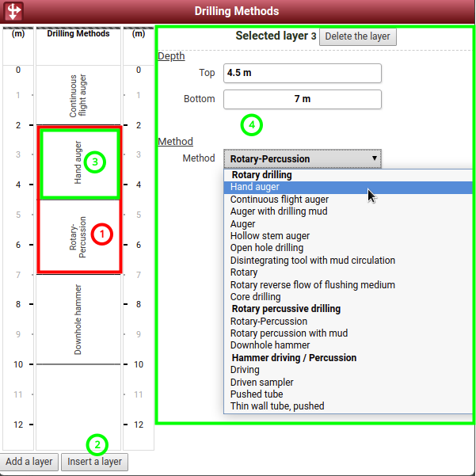Screen dimensions: 476x476
Task: Select the Downhole hammer layer in column
Action: click(78, 319)
